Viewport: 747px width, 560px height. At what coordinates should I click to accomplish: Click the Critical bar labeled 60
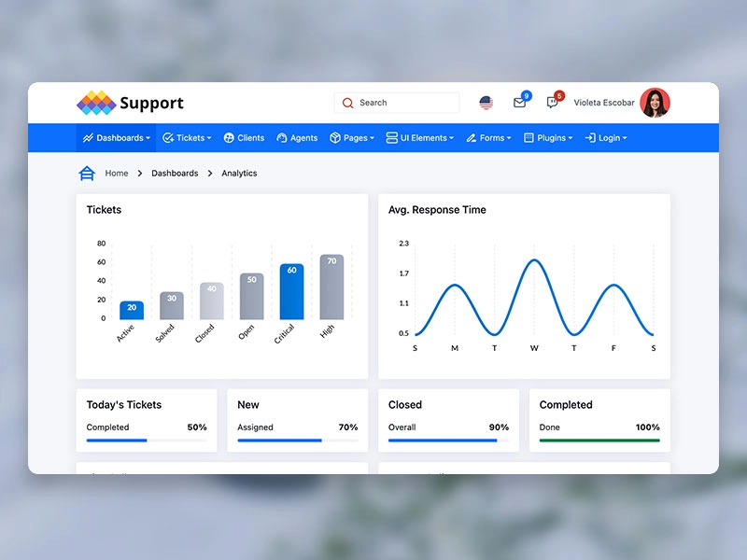[x=291, y=291]
